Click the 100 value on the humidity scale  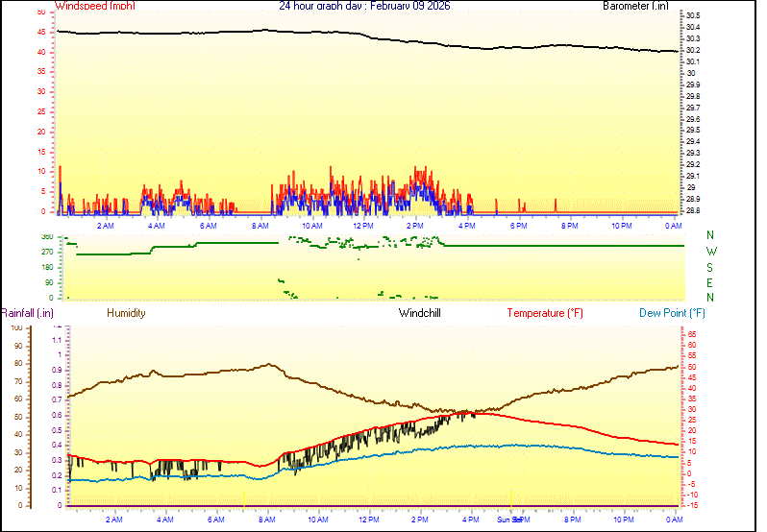[16, 327]
